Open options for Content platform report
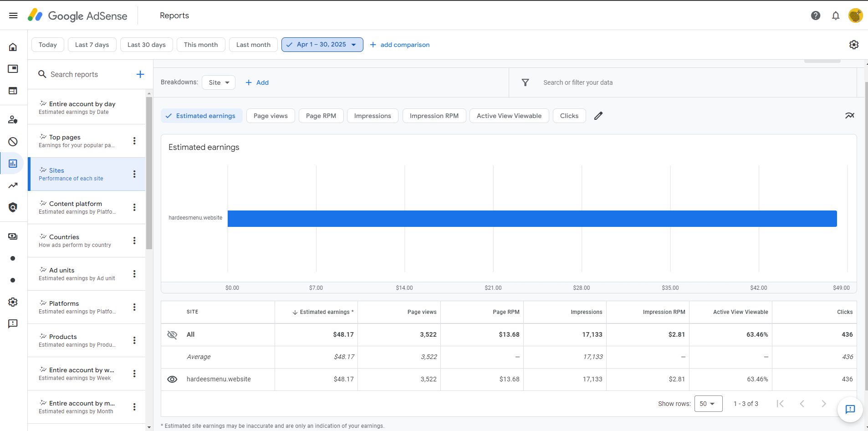This screenshot has width=868, height=431. (134, 207)
